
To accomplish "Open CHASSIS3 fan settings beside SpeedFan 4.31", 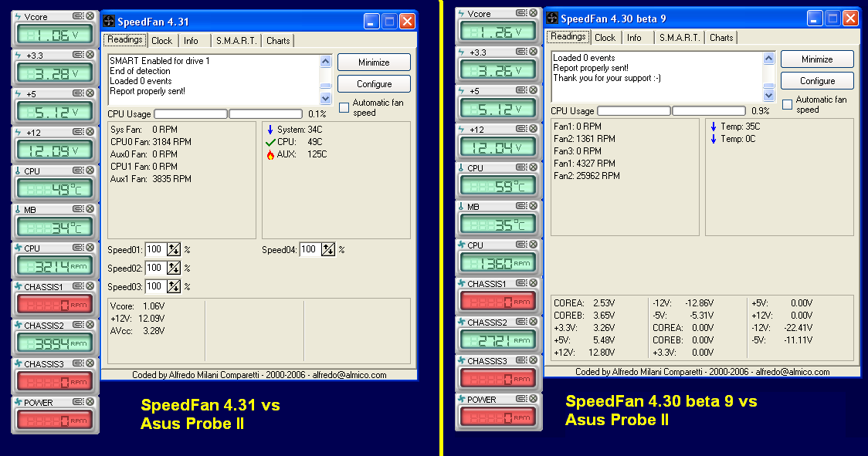I will [x=78, y=363].
